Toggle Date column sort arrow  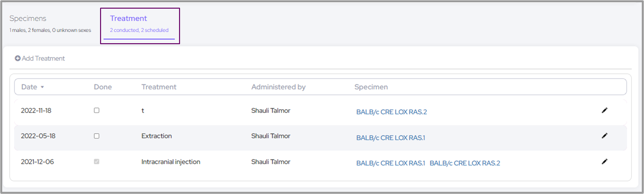pyautogui.click(x=42, y=87)
